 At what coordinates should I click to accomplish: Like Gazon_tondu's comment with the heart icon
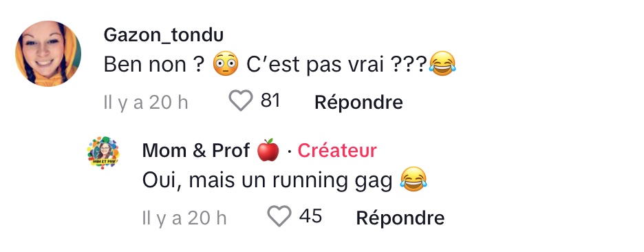tap(240, 101)
